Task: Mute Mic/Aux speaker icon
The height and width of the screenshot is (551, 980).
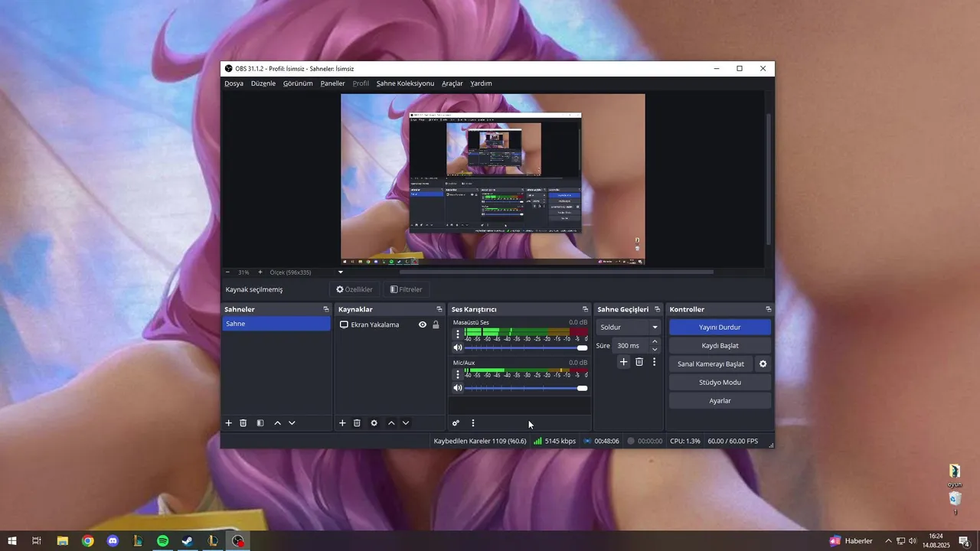Action: [x=458, y=388]
